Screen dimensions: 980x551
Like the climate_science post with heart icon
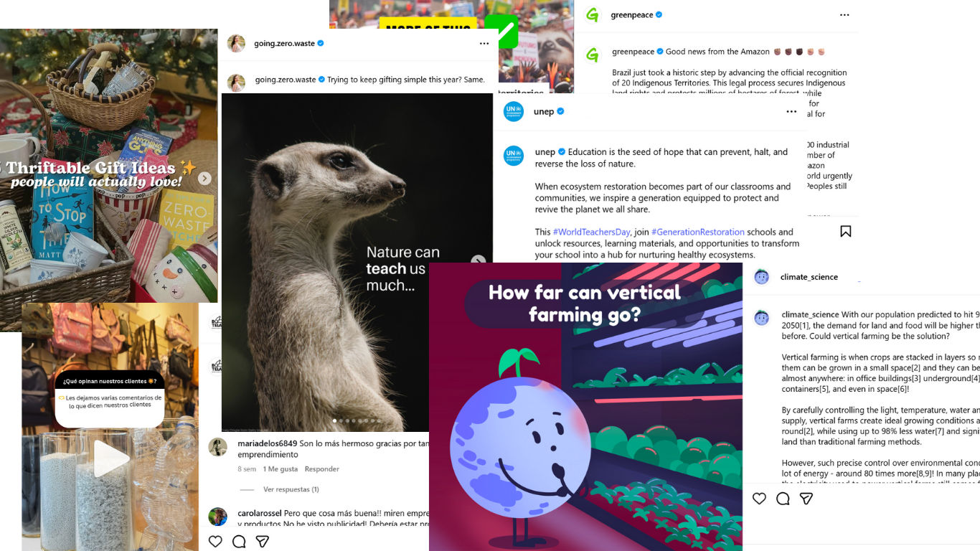pyautogui.click(x=759, y=498)
